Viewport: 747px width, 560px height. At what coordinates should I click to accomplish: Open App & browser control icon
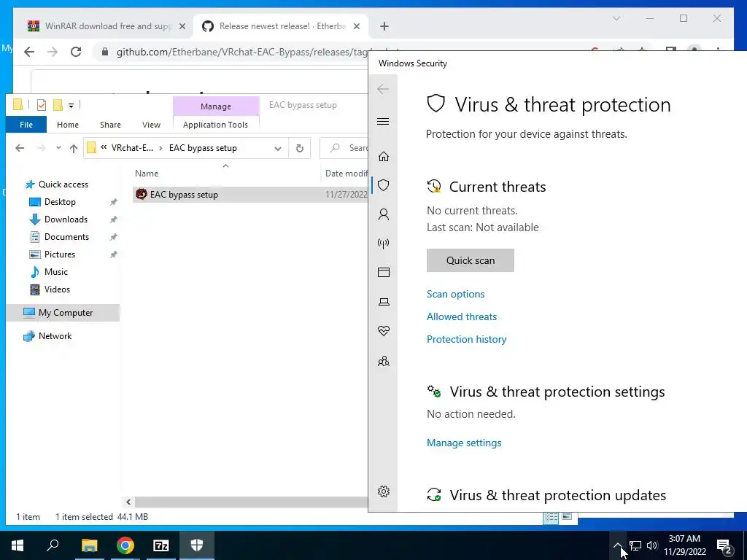point(384,273)
